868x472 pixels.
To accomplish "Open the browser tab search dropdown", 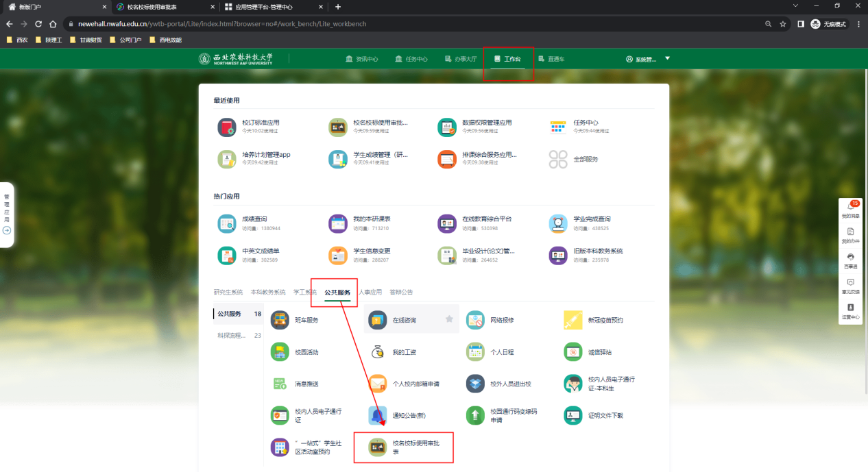I will click(x=795, y=6).
